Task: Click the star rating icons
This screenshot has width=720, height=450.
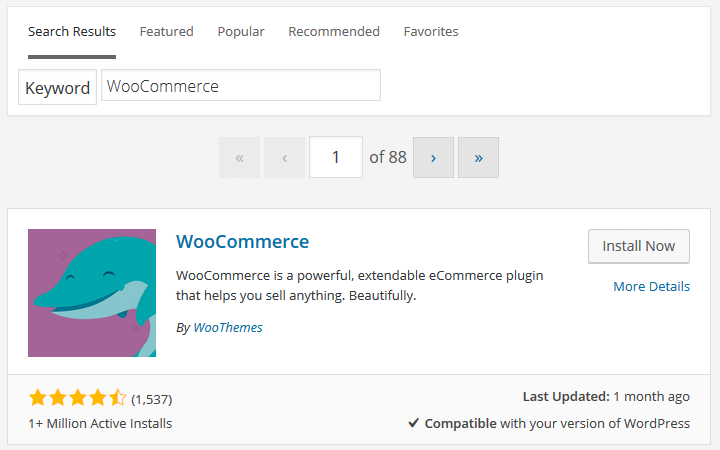Action: point(78,398)
